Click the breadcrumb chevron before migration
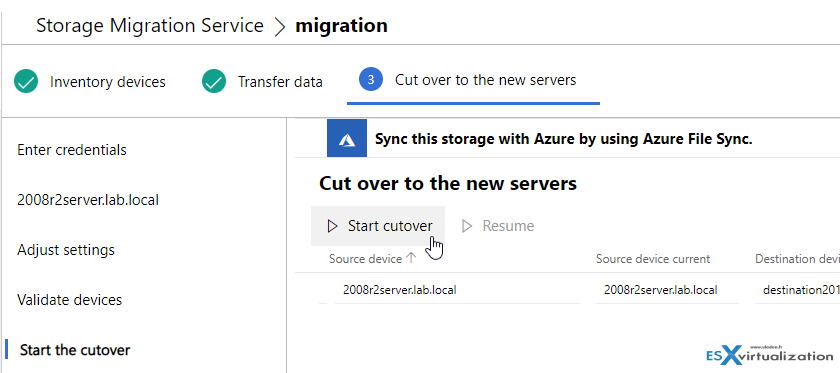This screenshot has height=373, width=840. [279, 27]
